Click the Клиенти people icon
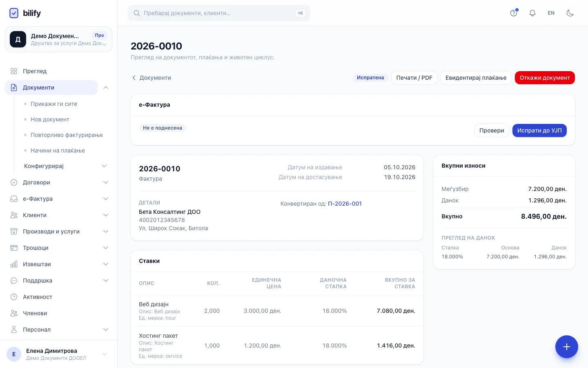 14,215
